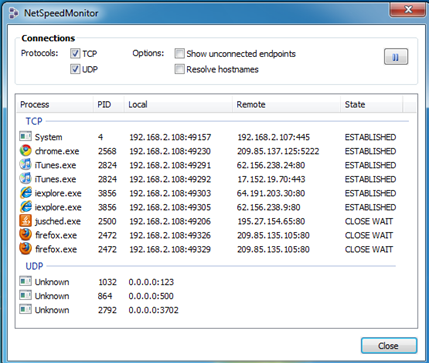The image size is (429, 363).
Task: Click Unknown process icon with PID 2792
Action: point(25,309)
